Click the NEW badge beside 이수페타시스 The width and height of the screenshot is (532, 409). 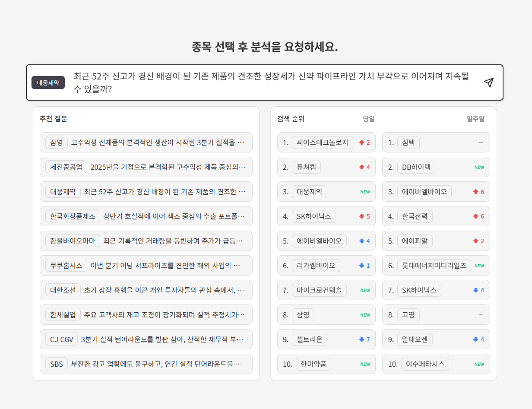tap(479, 364)
